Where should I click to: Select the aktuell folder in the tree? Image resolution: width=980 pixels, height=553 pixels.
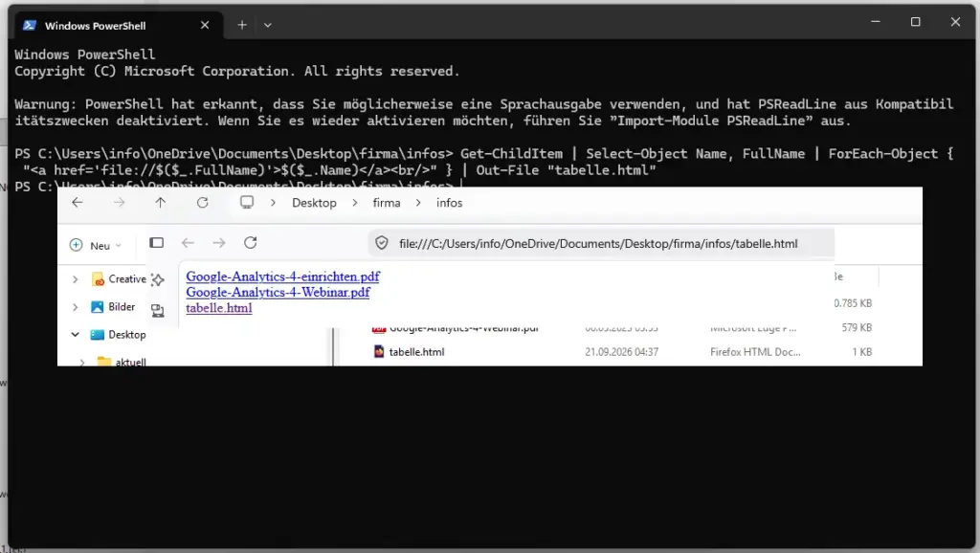tap(122, 362)
